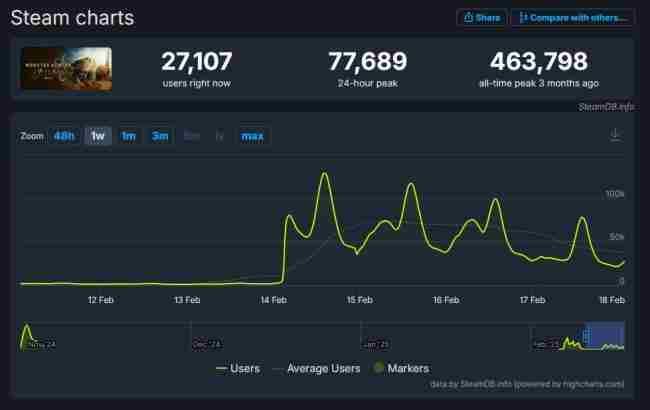
Task: Click the Share button
Action: (482, 18)
